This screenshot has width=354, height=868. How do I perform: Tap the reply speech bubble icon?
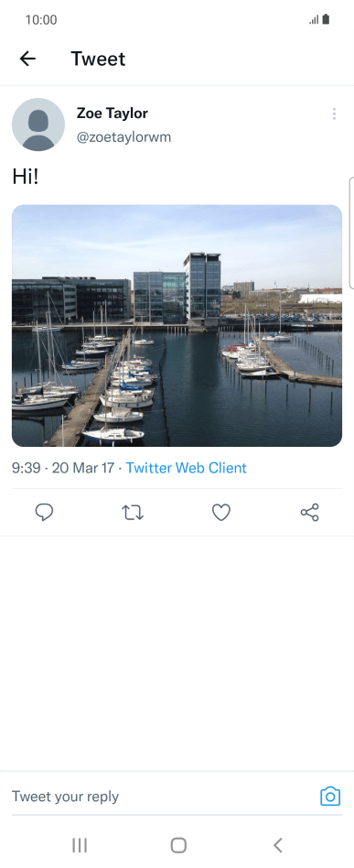[44, 513]
